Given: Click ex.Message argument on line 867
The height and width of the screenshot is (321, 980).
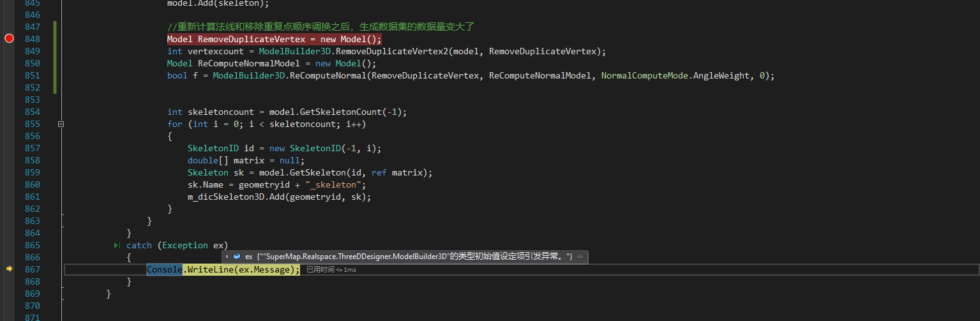Looking at the screenshot, I should point(264,269).
